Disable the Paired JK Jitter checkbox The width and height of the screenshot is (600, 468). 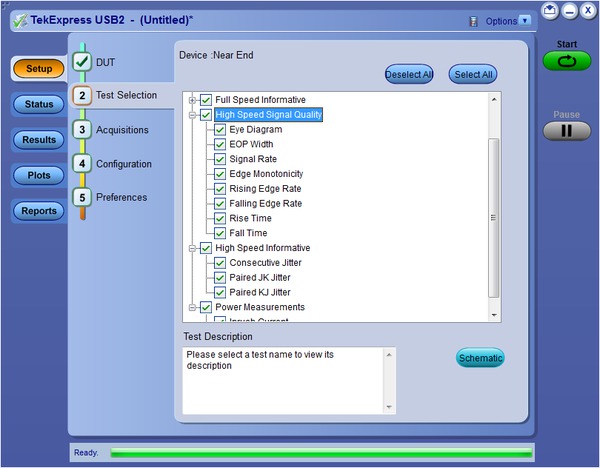220,277
